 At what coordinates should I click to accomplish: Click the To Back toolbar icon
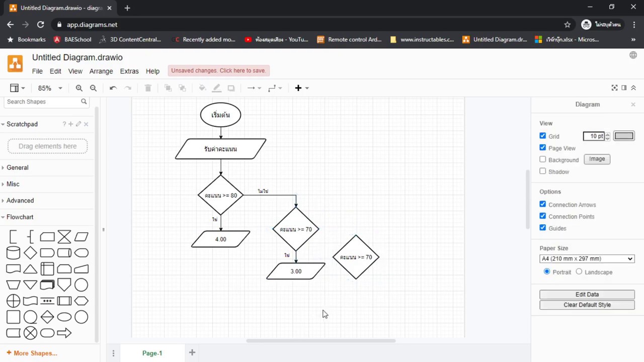[182, 88]
